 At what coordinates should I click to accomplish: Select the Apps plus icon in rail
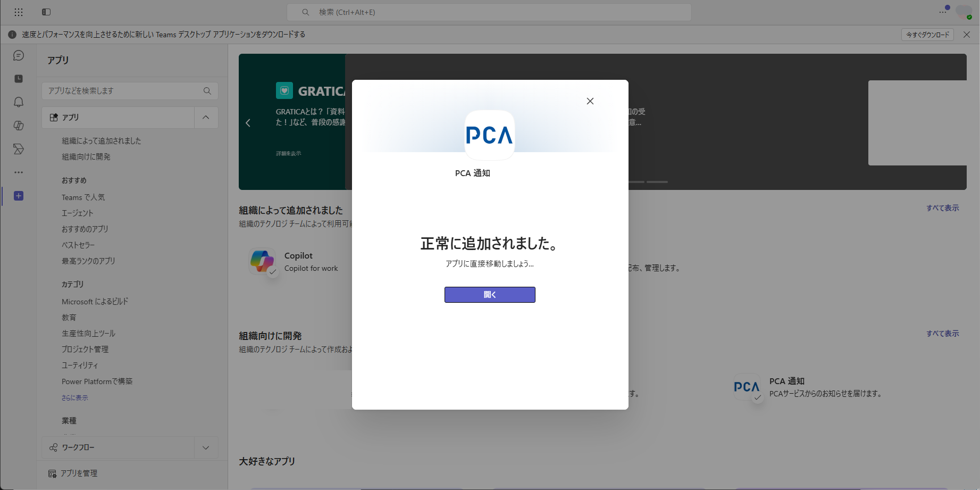(x=19, y=196)
